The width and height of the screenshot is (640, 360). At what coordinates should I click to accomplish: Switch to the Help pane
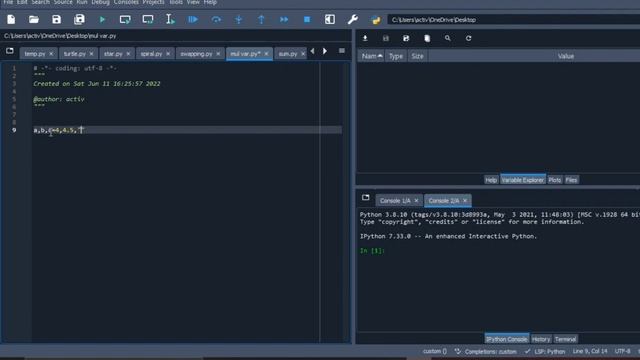[491, 180]
